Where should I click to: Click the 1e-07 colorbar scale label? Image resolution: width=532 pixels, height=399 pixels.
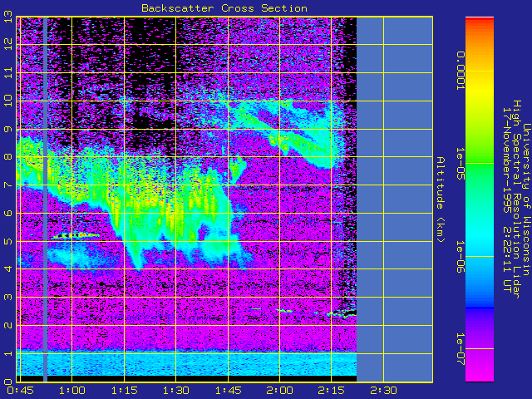[x=460, y=349]
